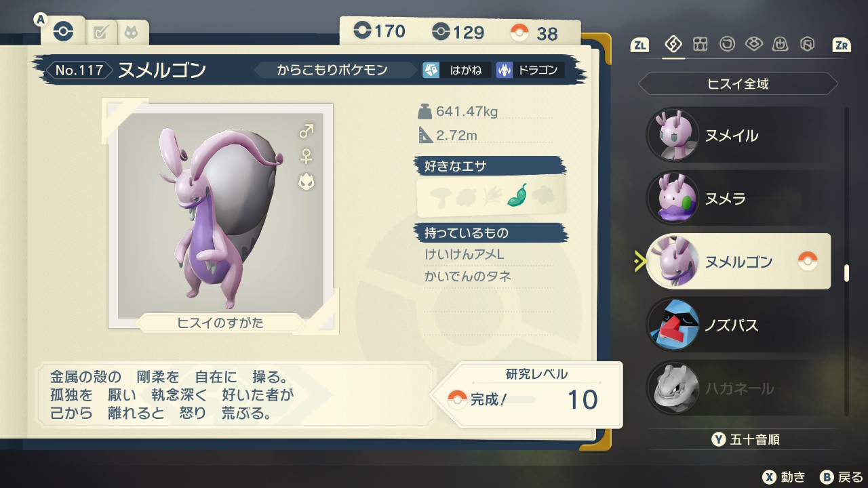Select the four-squares area filter icon
Image resolution: width=868 pixels, height=488 pixels.
coord(700,44)
